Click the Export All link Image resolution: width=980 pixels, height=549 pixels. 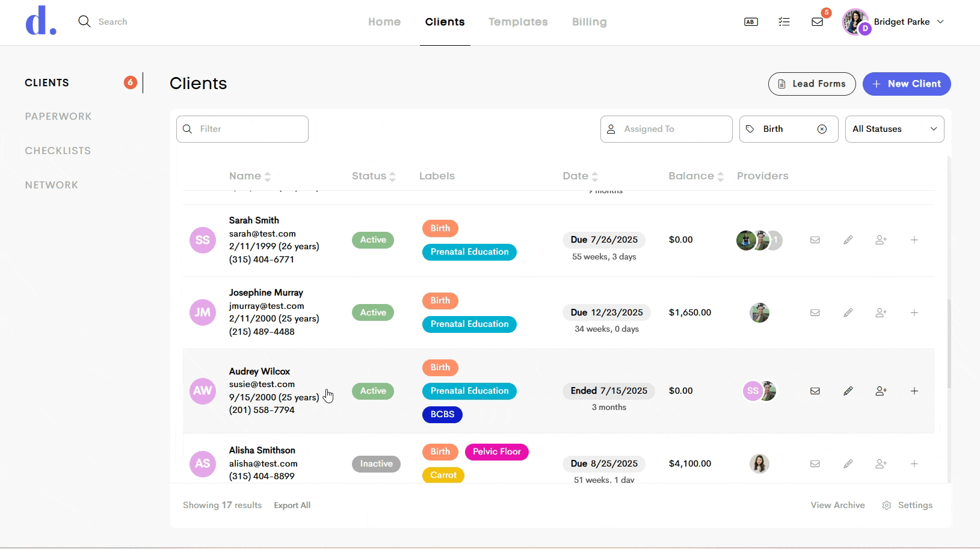tap(292, 505)
